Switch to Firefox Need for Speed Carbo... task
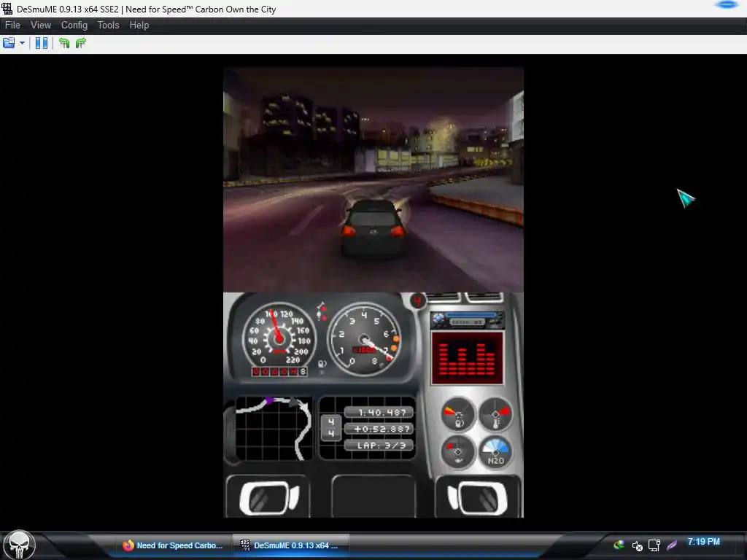The width and height of the screenshot is (747, 560). point(172,545)
